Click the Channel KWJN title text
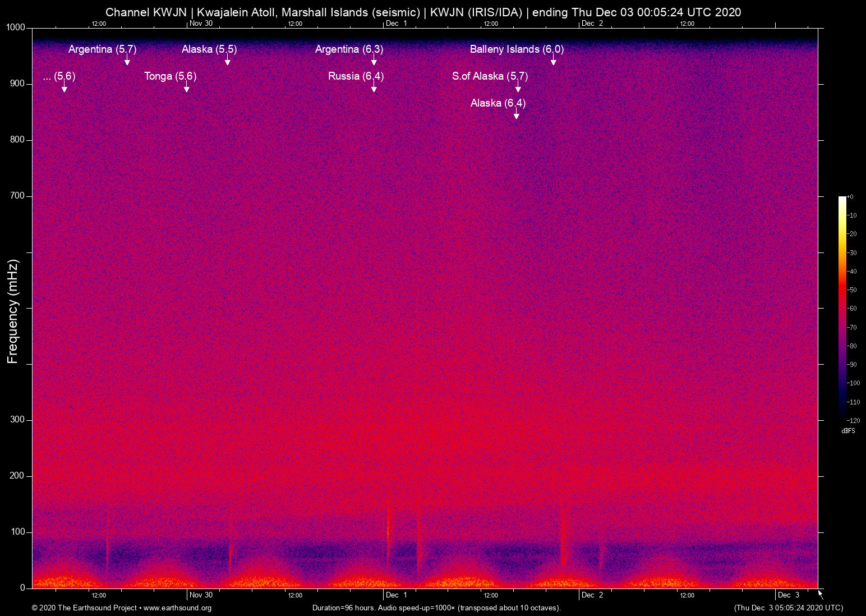The width and height of the screenshot is (866, 616). click(146, 12)
